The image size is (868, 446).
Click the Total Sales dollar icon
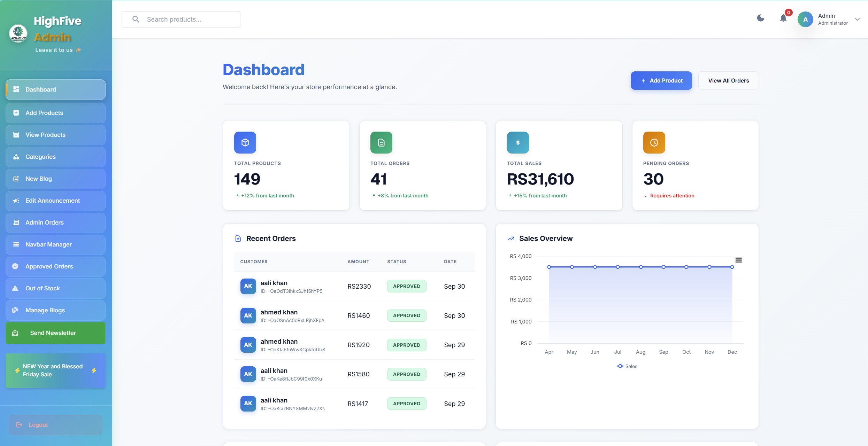tap(518, 142)
